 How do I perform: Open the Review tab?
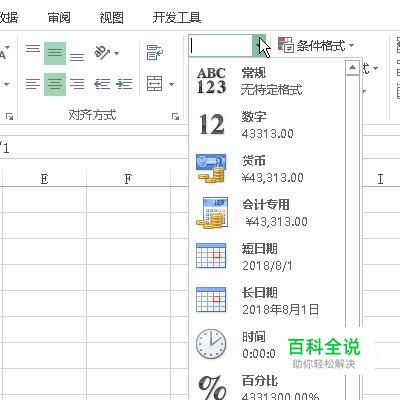[x=59, y=17]
